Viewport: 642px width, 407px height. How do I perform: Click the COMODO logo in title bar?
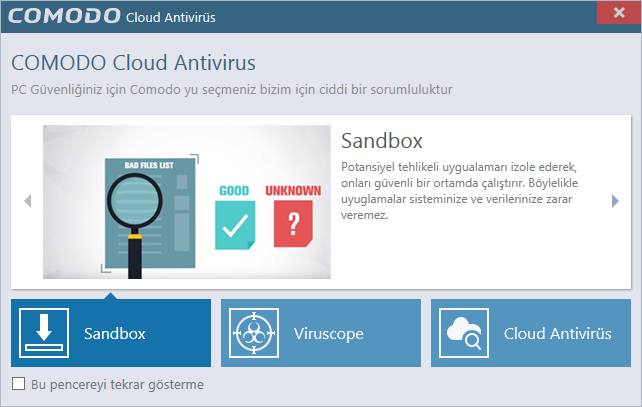pyautogui.click(x=64, y=17)
